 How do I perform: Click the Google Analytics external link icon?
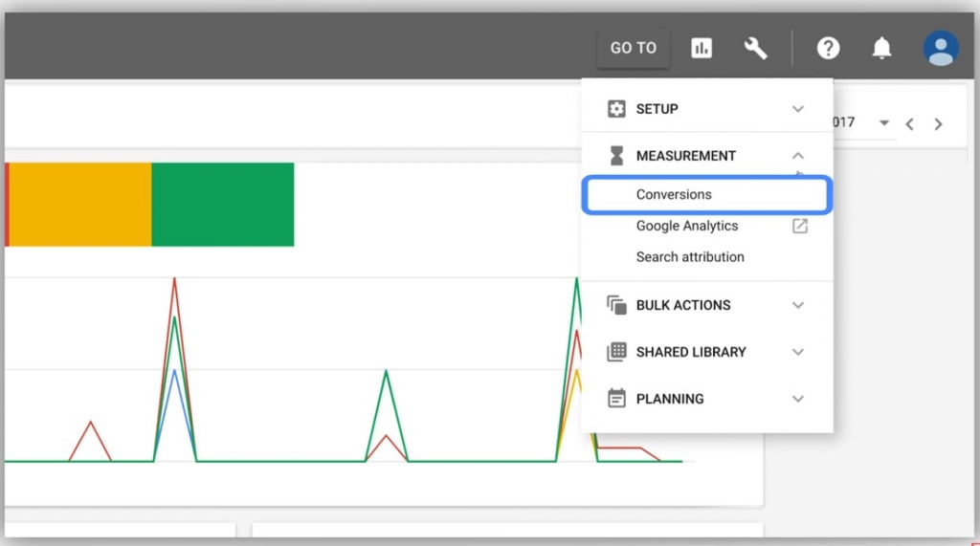[800, 226]
